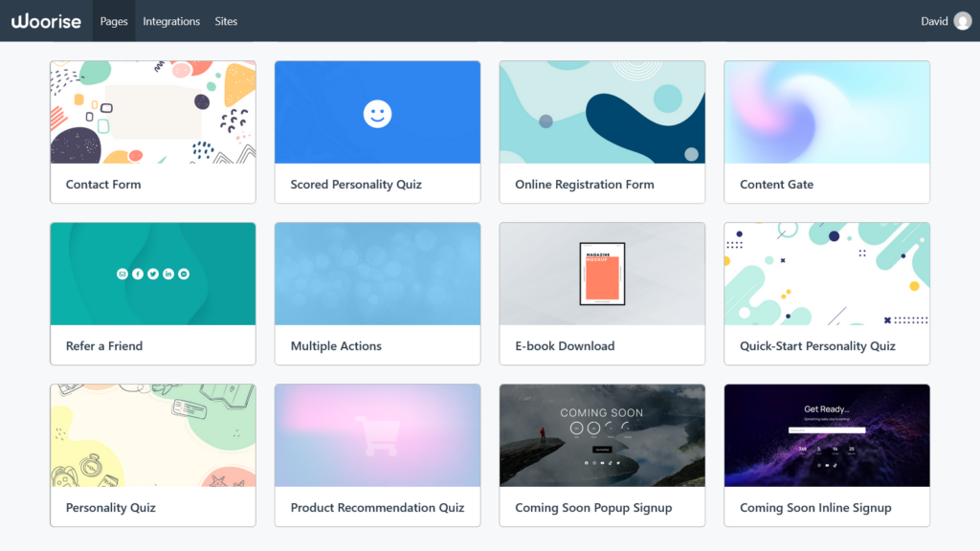
Task: Pick the Multiple Actions template title
Action: [336, 346]
